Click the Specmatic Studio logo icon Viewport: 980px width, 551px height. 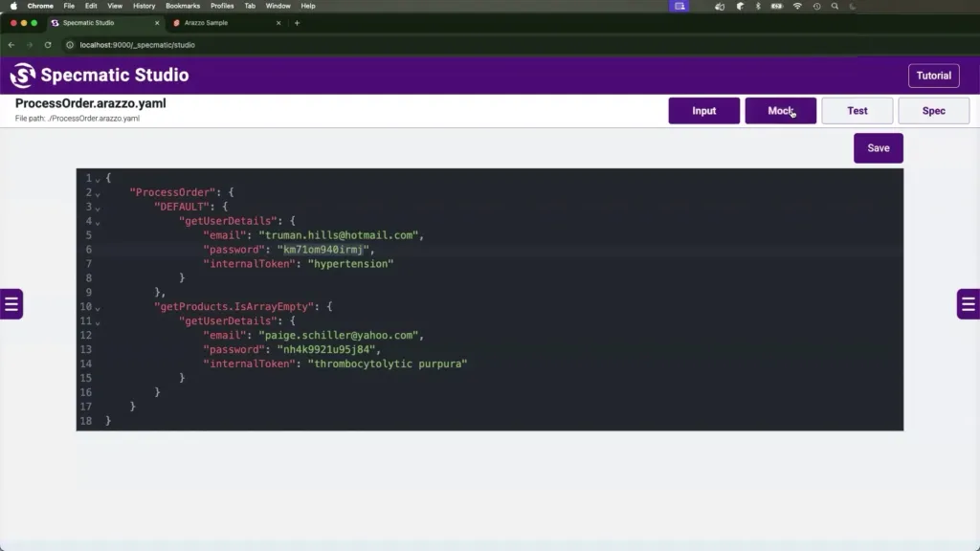pos(23,76)
